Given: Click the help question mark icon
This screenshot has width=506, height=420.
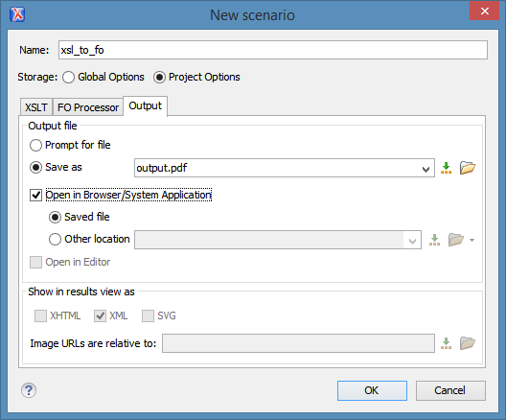Looking at the screenshot, I should 29,390.
